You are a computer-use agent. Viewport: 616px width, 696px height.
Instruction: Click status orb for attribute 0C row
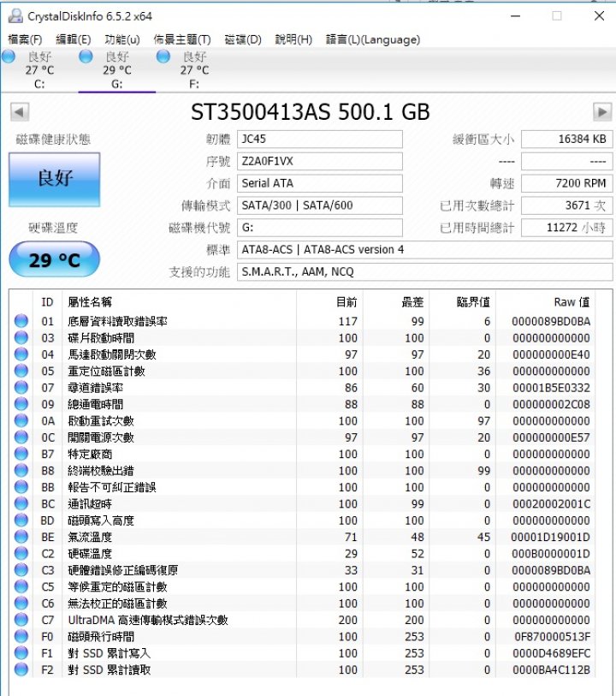(21, 437)
